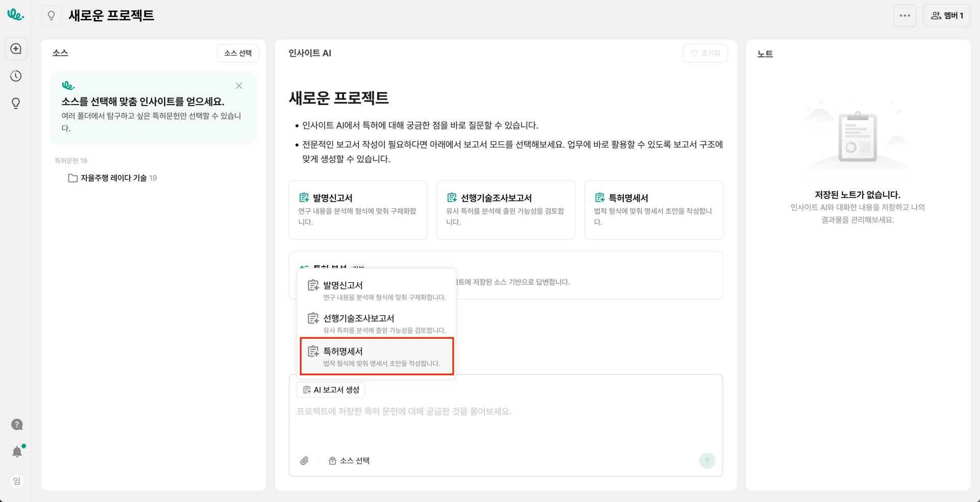The image size is (980, 502).
Task: Open the new search icon in sidebar
Action: (16, 49)
